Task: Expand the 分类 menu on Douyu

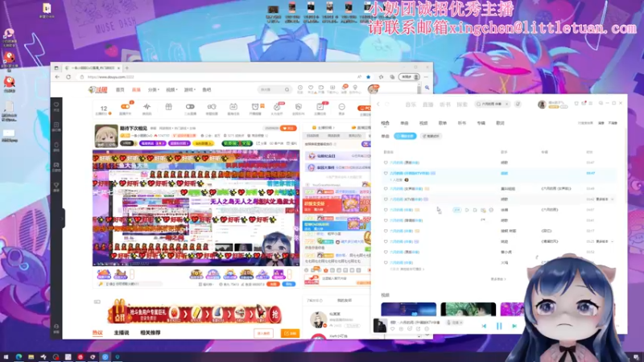Action: coord(153,90)
